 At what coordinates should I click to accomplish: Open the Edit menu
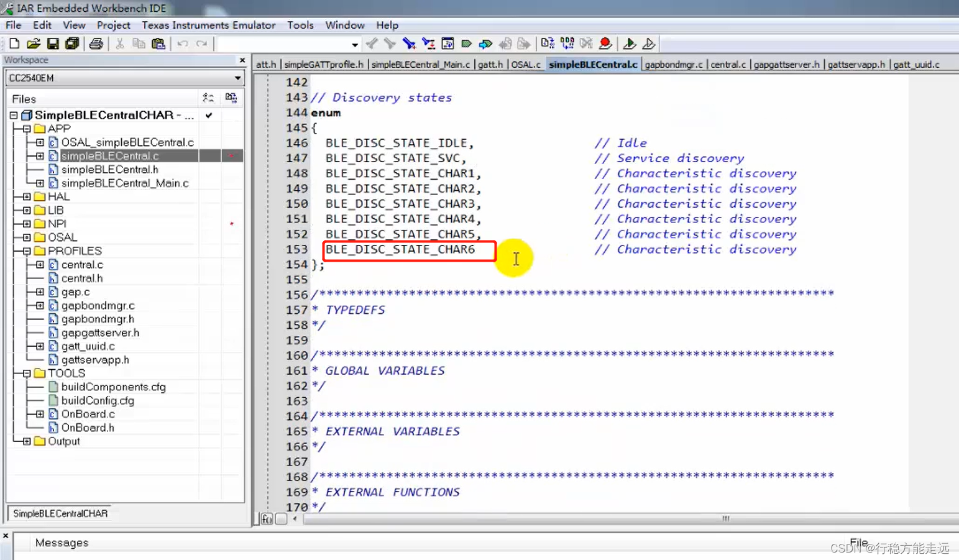coord(42,25)
